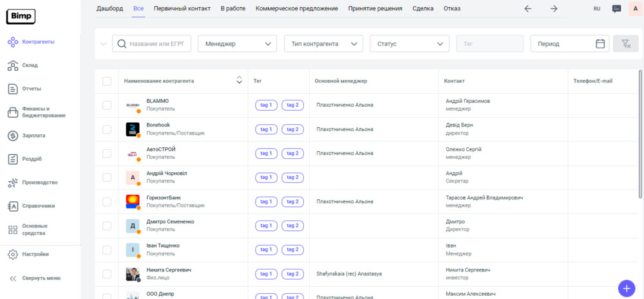
Task: Open the Отчеты reports icon
Action: 12,89
